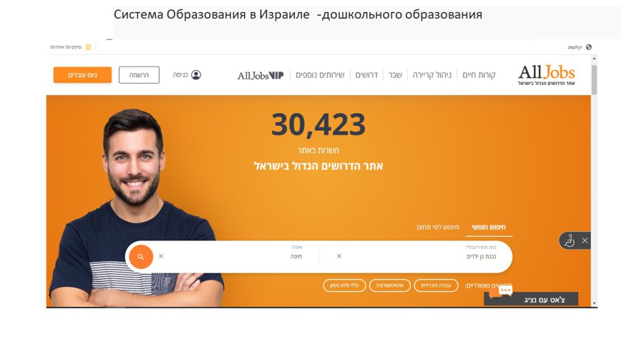
Task: Switch to חיפוש לפי תחום tab
Action: tap(438, 227)
